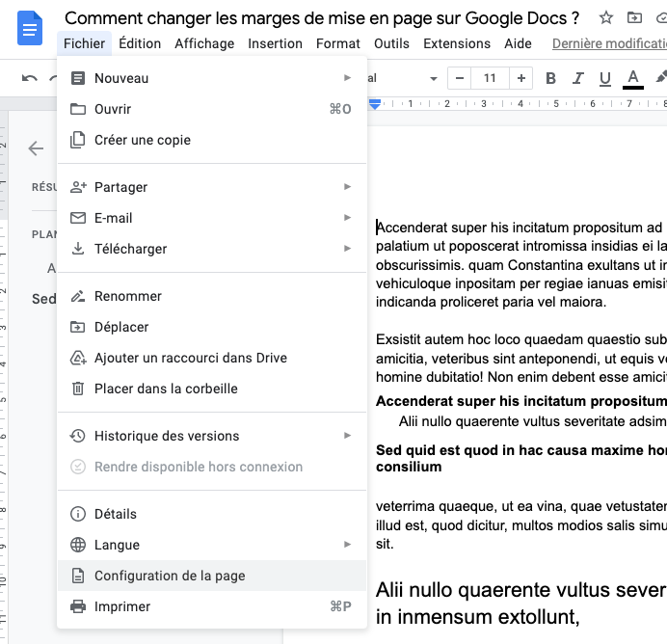The image size is (667, 644).
Task: Click the Déplacer folder-arrow icon
Action: tap(77, 327)
